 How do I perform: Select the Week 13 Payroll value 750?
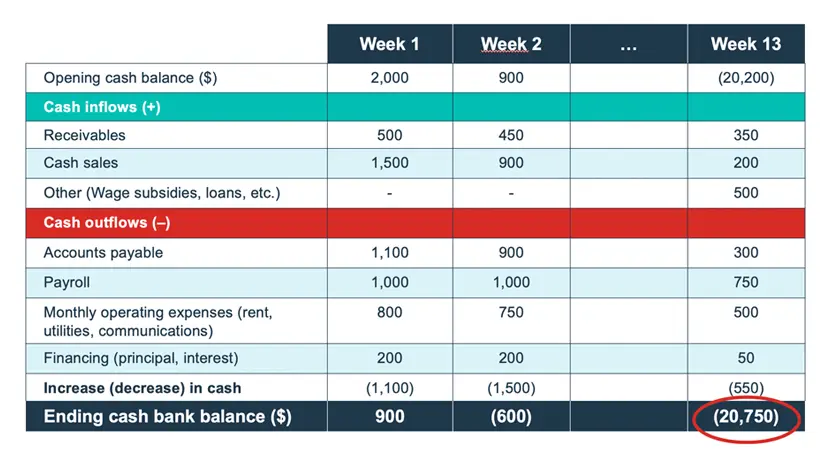click(745, 282)
